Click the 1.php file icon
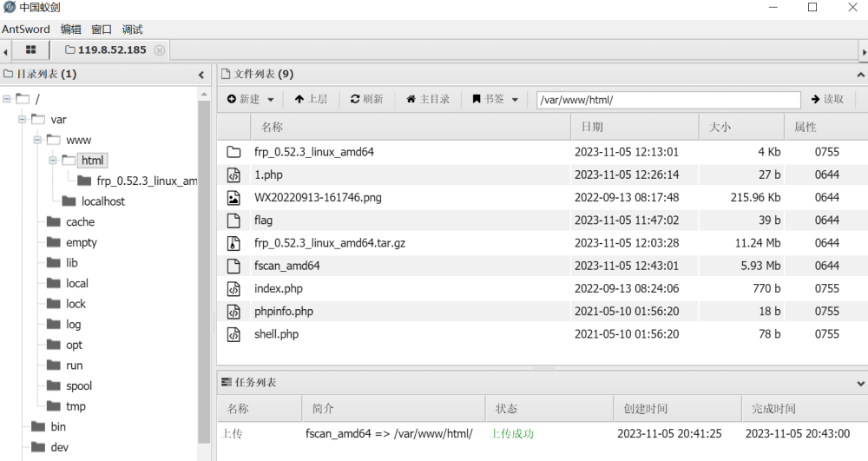Viewport: 868px width, 461px height. (234, 175)
